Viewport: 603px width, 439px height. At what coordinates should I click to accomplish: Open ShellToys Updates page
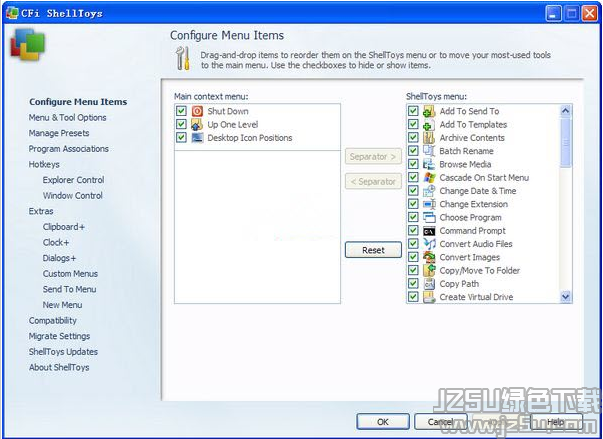point(63,352)
